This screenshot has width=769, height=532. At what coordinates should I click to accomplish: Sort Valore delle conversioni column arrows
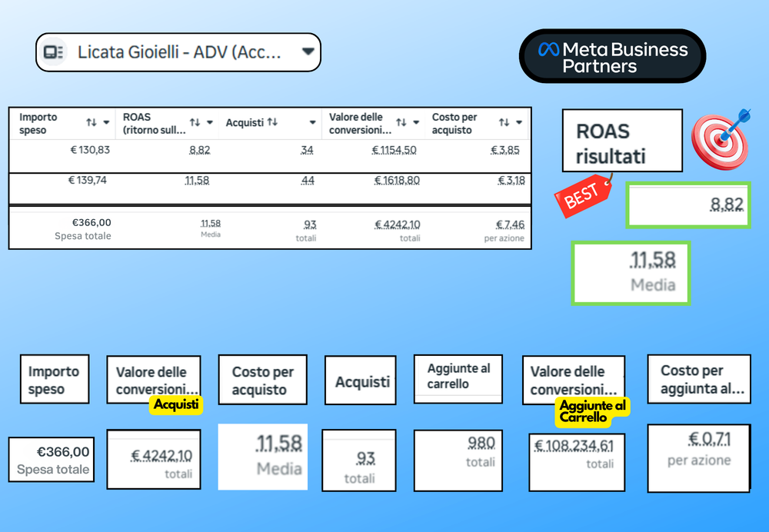click(401, 122)
